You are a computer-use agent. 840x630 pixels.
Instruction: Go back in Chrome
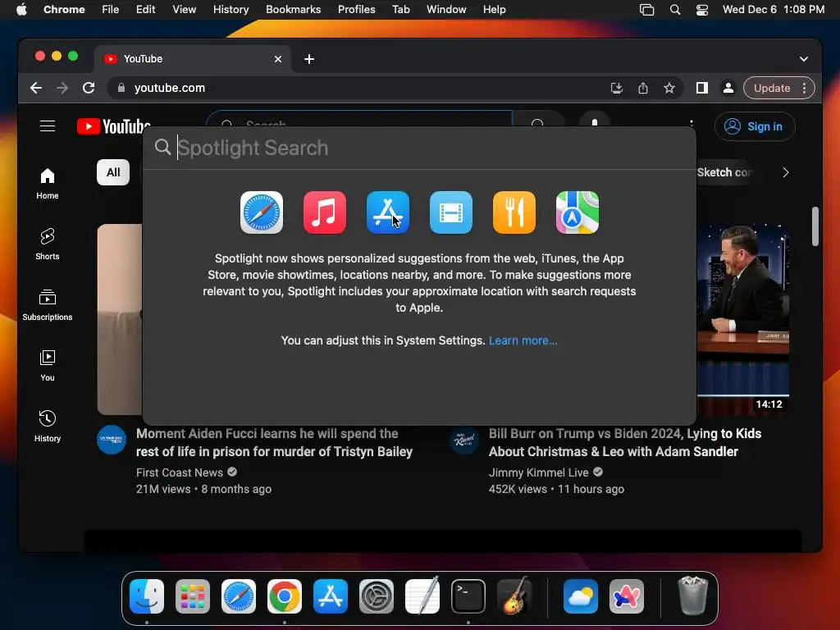(36, 88)
